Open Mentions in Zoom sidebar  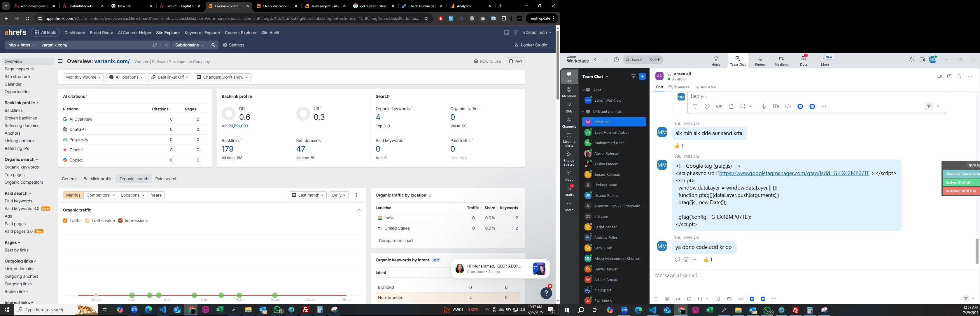pos(569,92)
